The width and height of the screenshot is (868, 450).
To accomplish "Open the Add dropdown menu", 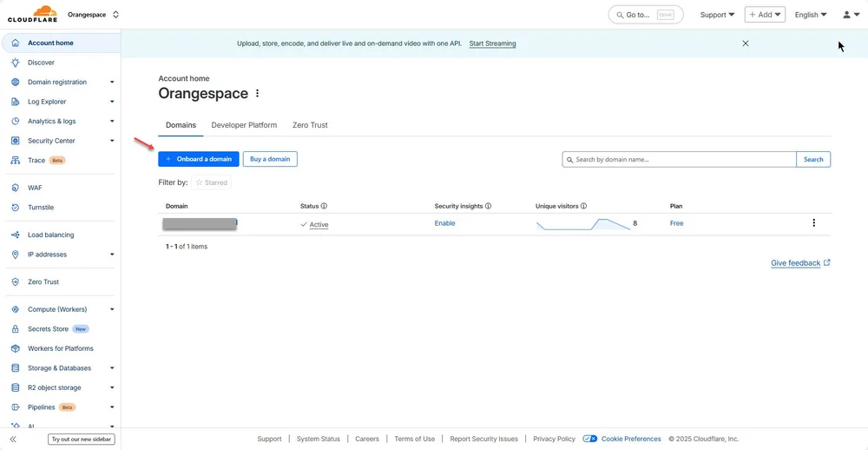I will (x=765, y=15).
